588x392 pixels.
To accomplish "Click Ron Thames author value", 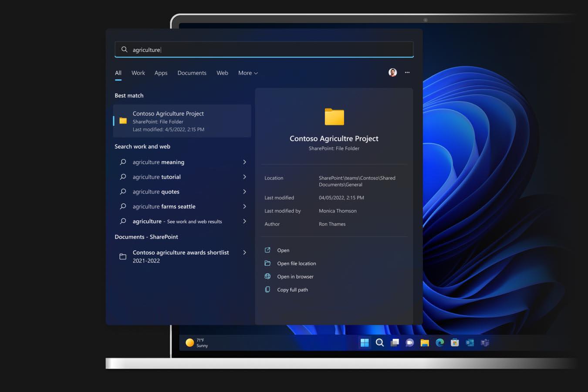I will 332,224.
